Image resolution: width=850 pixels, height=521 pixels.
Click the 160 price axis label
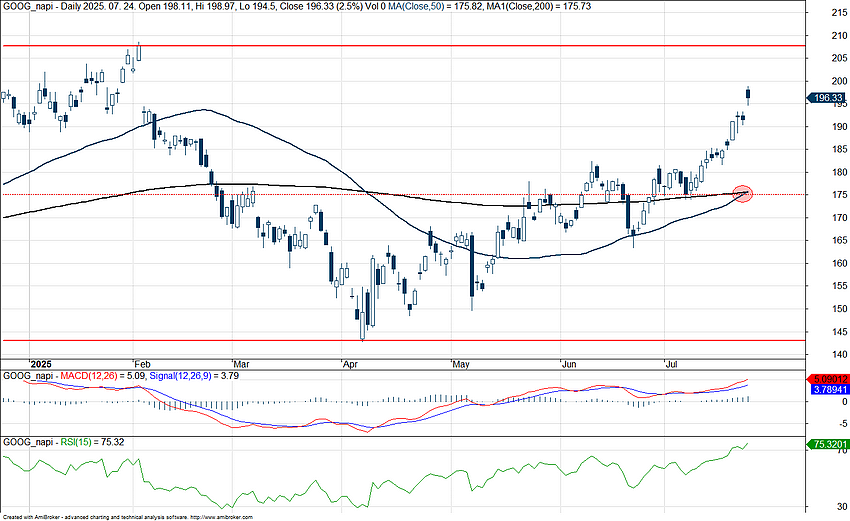839,263
